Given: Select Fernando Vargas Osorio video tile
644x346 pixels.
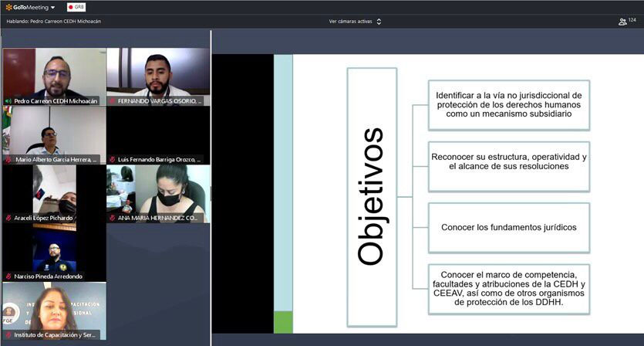Looking at the screenshot, I should pos(158,77).
